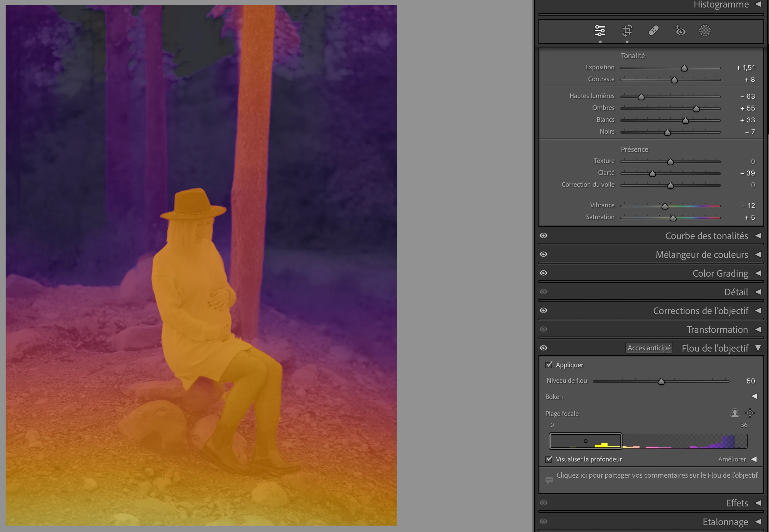Click the Niveau de flou slider handle
Image resolution: width=769 pixels, height=532 pixels.
[x=661, y=382]
